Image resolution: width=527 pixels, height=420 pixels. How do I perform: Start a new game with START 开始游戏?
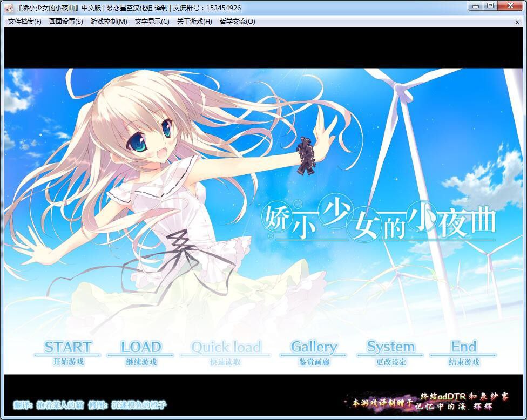pos(69,350)
